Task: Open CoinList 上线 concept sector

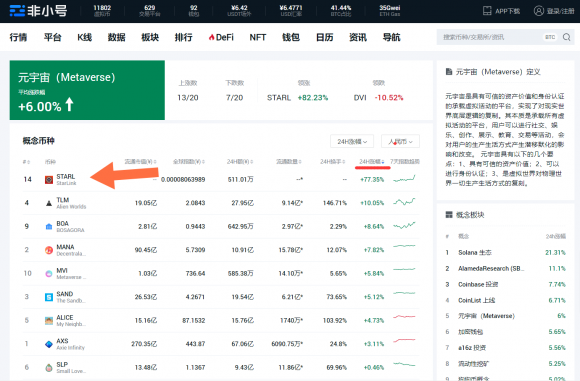Action: point(476,300)
